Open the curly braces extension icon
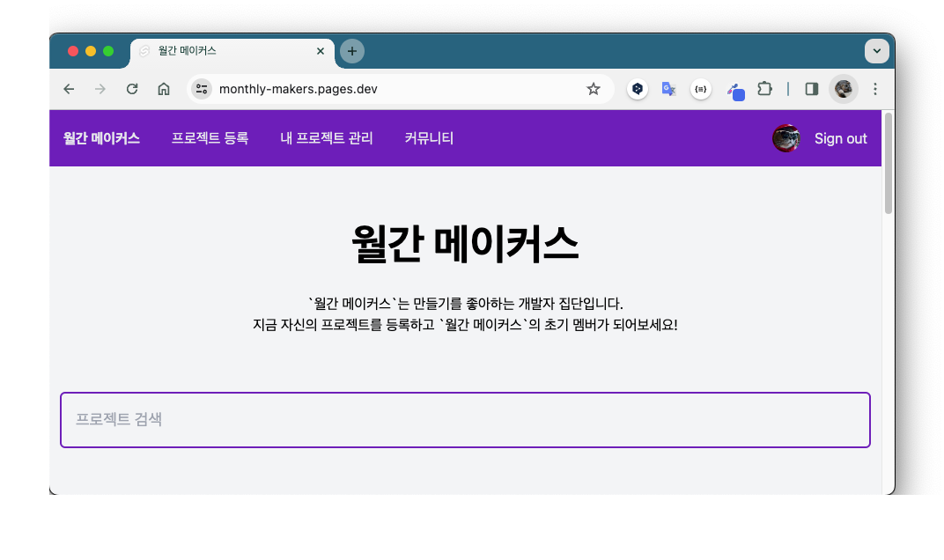The image size is (944, 560). [701, 89]
